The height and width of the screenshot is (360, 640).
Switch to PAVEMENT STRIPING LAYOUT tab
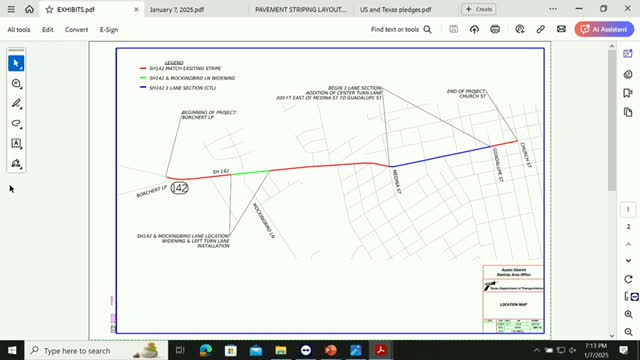pyautogui.click(x=300, y=9)
